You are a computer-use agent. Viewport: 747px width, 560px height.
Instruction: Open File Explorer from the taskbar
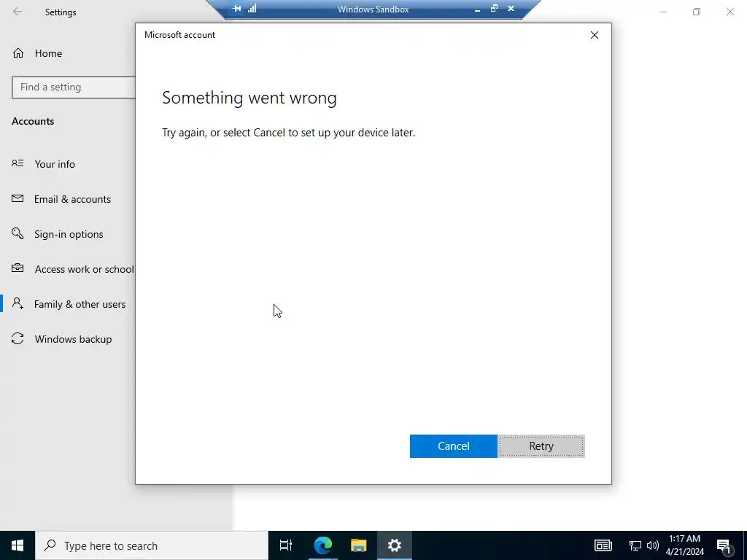pyautogui.click(x=358, y=545)
